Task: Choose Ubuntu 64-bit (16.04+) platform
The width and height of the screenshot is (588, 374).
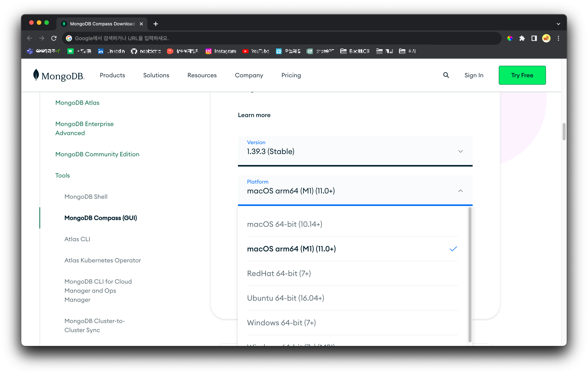Action: (285, 298)
